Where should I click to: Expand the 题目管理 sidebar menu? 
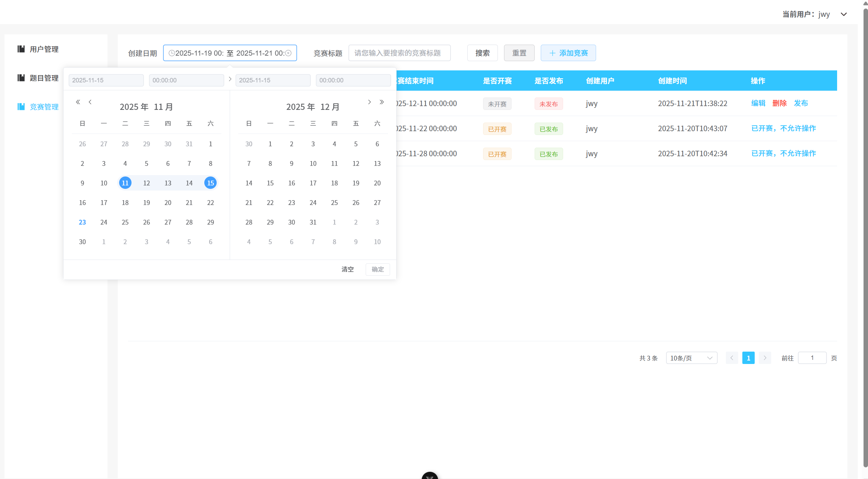[x=44, y=78]
